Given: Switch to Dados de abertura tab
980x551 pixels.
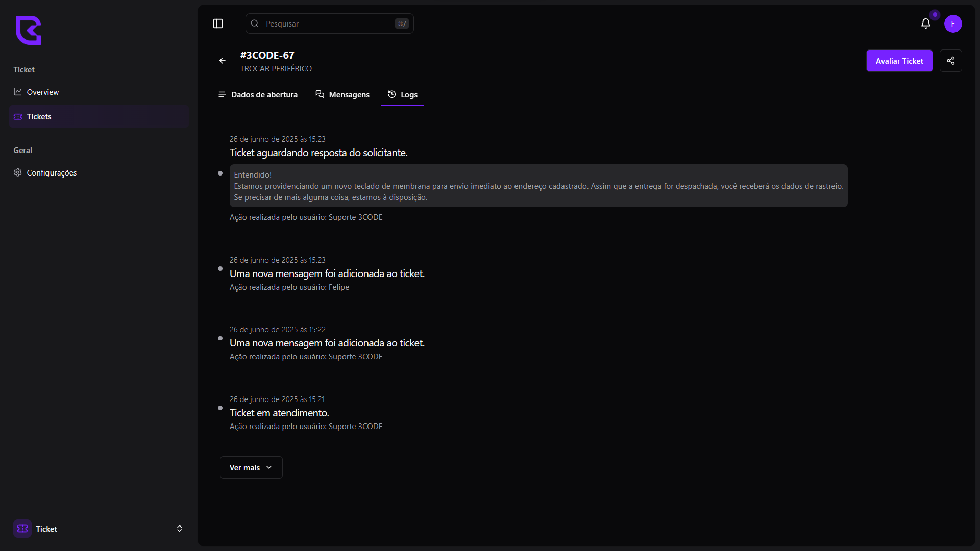Looking at the screenshot, I should 258,95.
